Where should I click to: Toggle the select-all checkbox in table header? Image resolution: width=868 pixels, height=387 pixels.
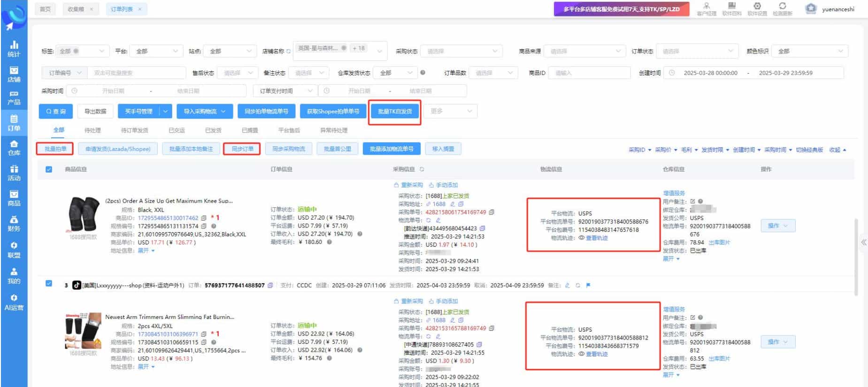pyautogui.click(x=49, y=169)
